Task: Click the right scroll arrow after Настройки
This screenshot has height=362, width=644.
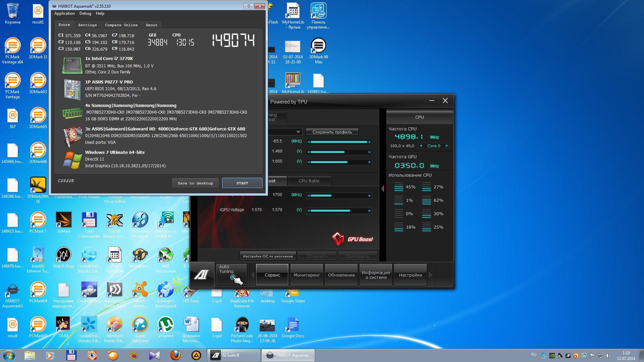Action: pyautogui.click(x=430, y=275)
